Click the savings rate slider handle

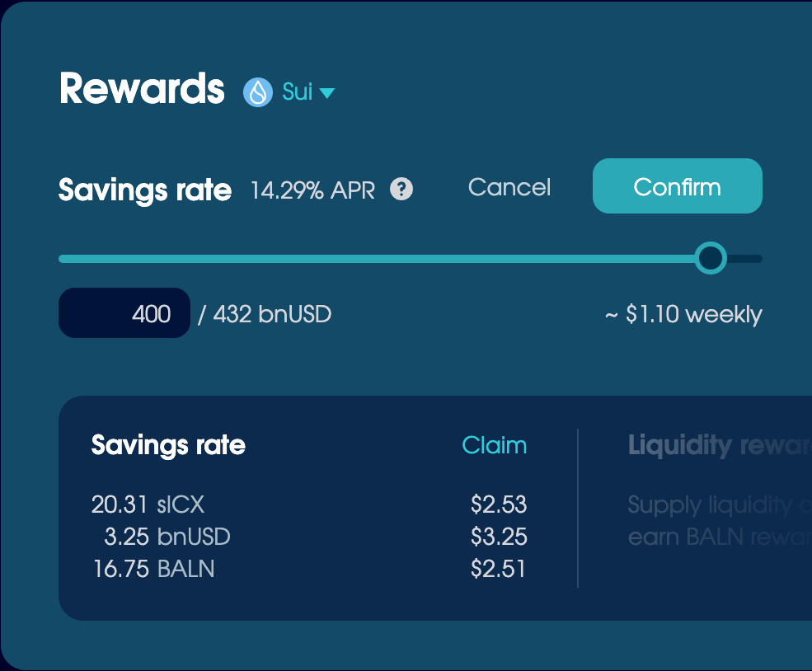(710, 259)
